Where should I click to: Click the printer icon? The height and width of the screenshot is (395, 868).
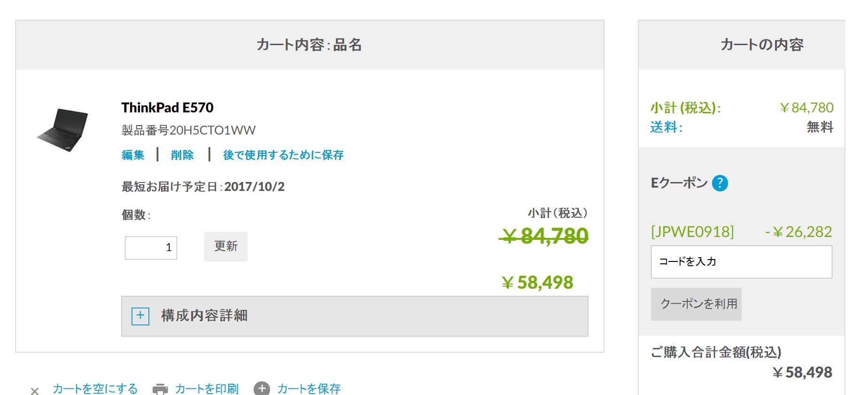[160, 389]
